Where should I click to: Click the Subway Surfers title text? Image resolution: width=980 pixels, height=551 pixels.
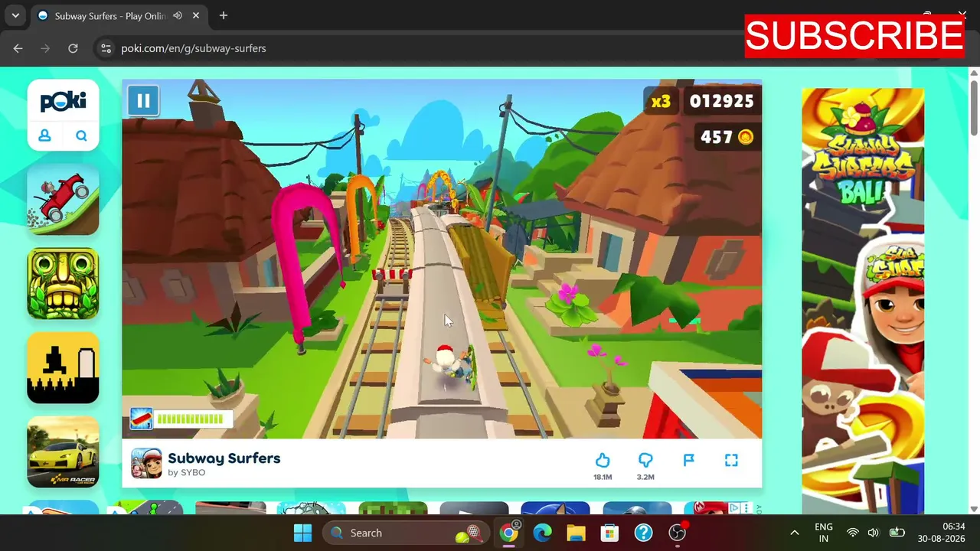tap(224, 458)
